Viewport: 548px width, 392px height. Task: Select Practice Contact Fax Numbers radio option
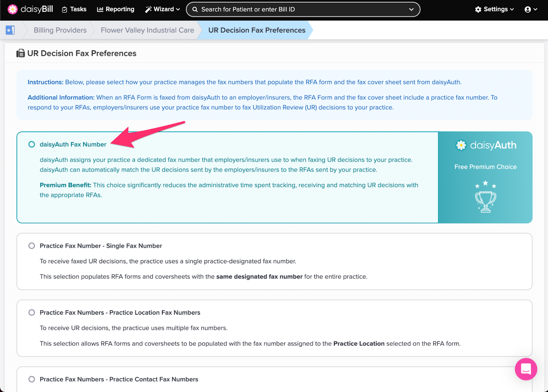point(32,379)
